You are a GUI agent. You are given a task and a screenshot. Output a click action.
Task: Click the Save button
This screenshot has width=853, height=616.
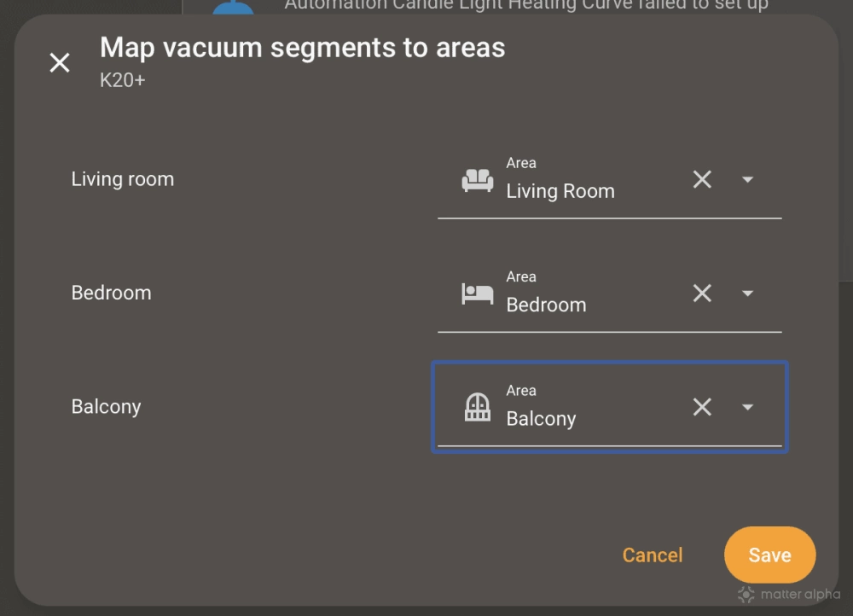[769, 555]
